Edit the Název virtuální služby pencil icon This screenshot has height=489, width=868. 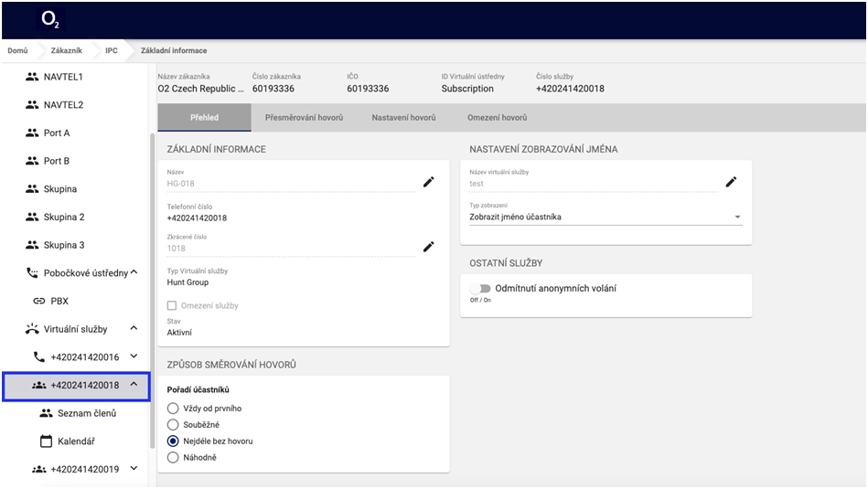pos(731,182)
